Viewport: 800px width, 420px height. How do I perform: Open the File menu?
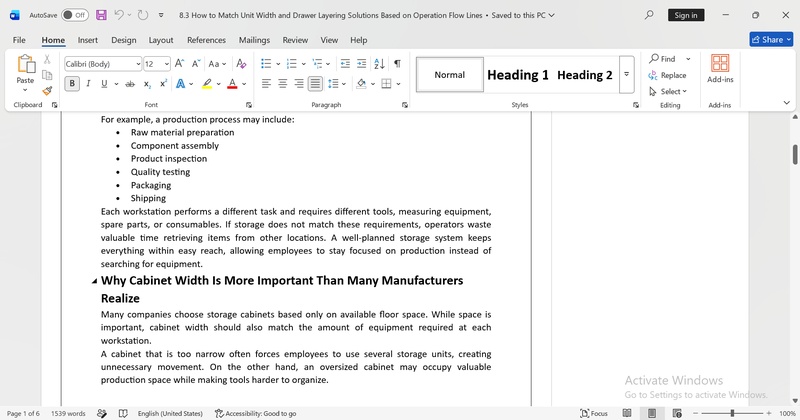(x=19, y=40)
